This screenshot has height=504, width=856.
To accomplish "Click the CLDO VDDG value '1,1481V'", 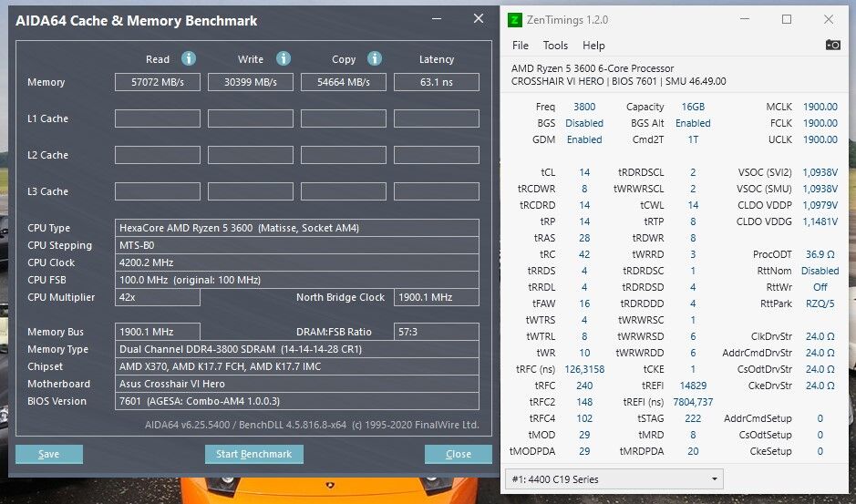I will [820, 221].
